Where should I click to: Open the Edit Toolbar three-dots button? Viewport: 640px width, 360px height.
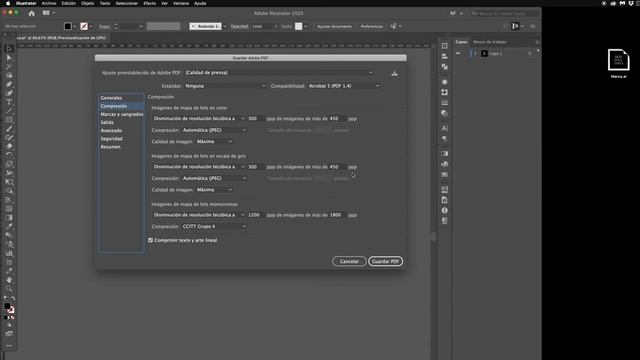[9, 346]
